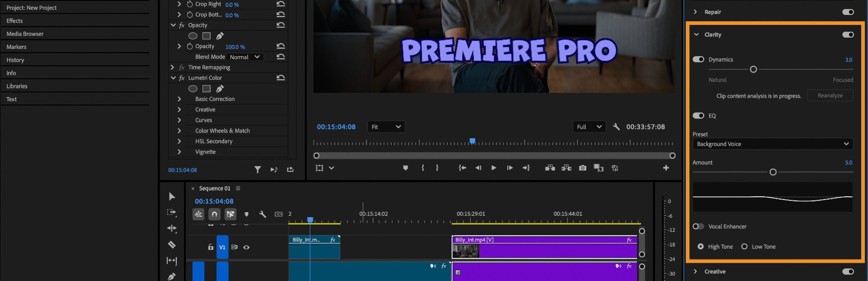This screenshot has height=281, width=868.
Task: Go to Out point
Action: coord(526,168)
